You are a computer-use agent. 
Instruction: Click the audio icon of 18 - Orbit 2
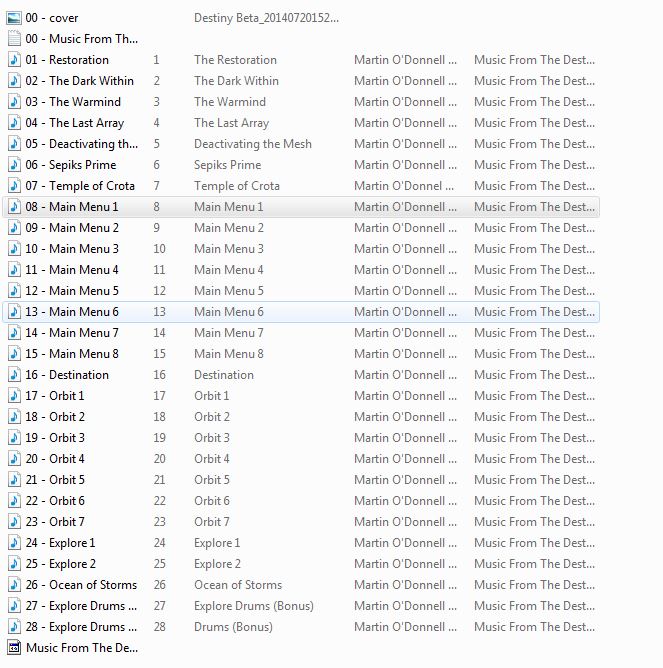(14, 417)
